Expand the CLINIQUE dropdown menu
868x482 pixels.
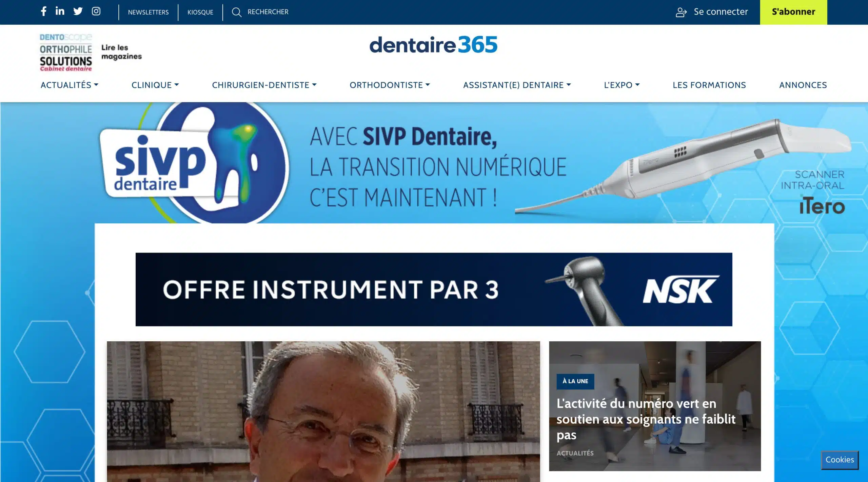click(x=155, y=85)
